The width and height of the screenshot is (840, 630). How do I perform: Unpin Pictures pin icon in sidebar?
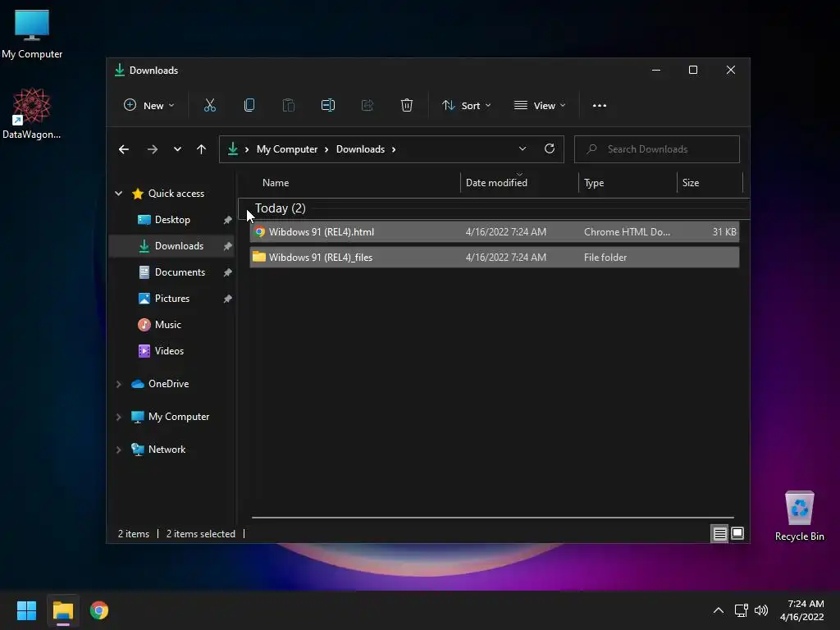(x=228, y=299)
